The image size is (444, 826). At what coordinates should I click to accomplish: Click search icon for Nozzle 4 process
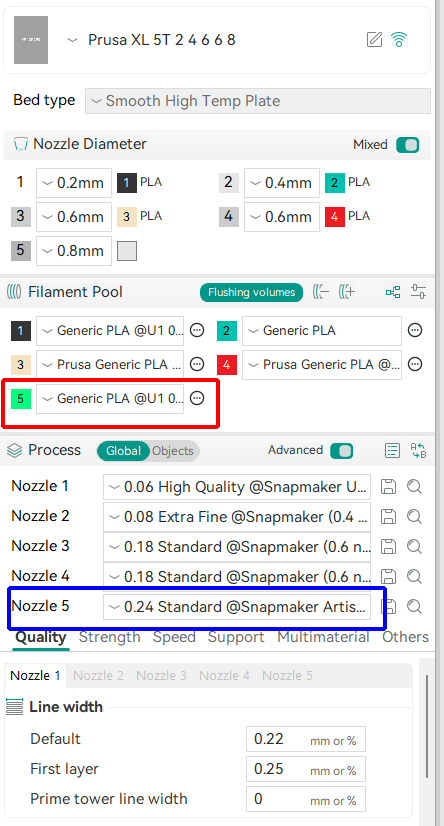point(415,577)
